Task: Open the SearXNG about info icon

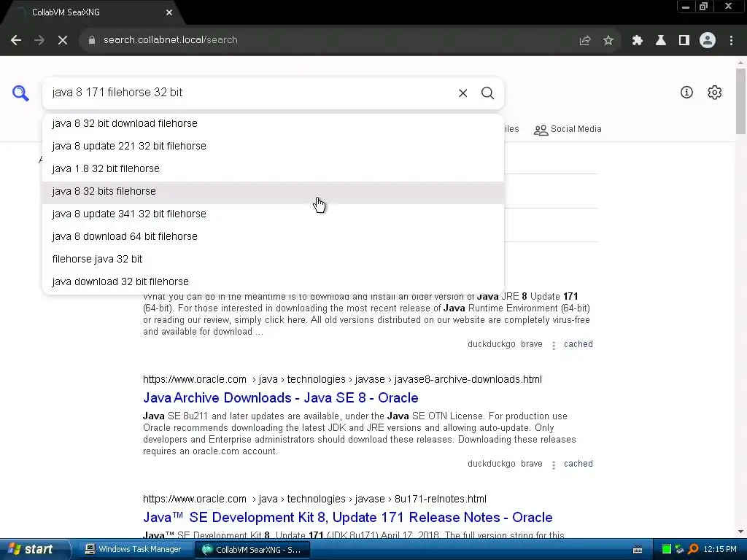Action: click(686, 93)
